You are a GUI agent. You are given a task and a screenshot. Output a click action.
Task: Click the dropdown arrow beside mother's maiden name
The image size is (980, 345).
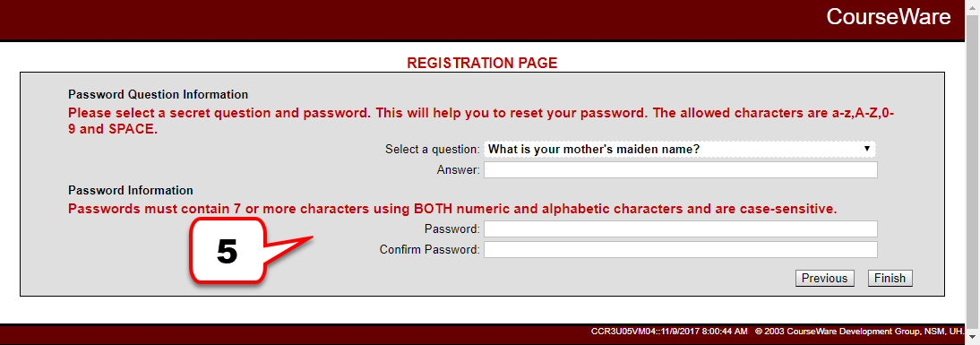tap(866, 150)
